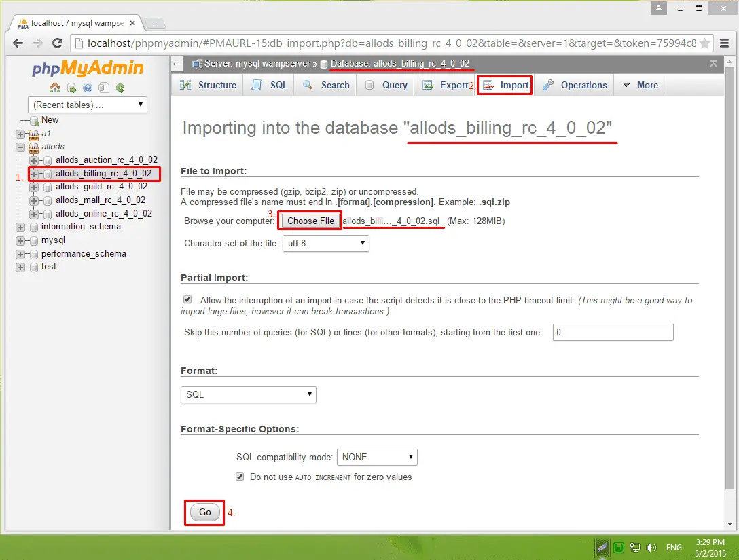Screen dimensions: 739x560
Task: Click the performance_schema database icon
Action: [x=34, y=255]
